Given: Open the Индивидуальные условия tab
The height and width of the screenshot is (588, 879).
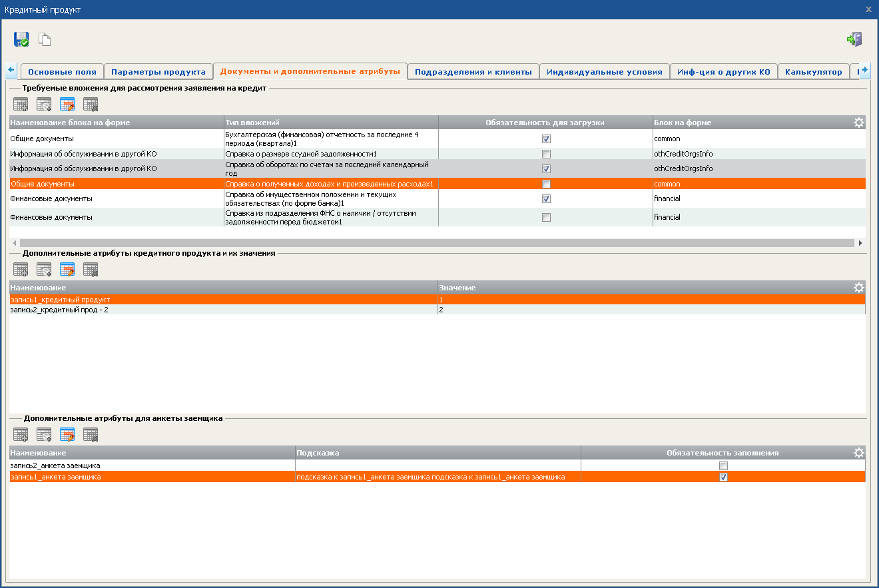Looking at the screenshot, I should 605,72.
